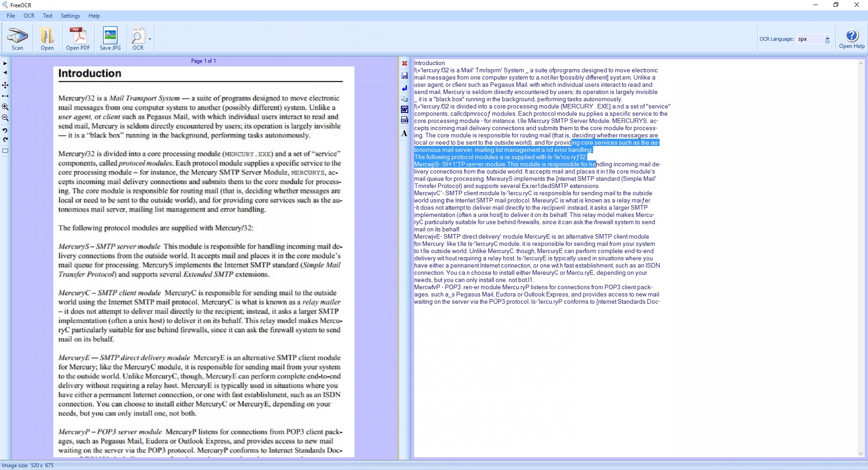868x470 pixels.
Task: Open an image with the Open button
Action: pyautogui.click(x=47, y=39)
